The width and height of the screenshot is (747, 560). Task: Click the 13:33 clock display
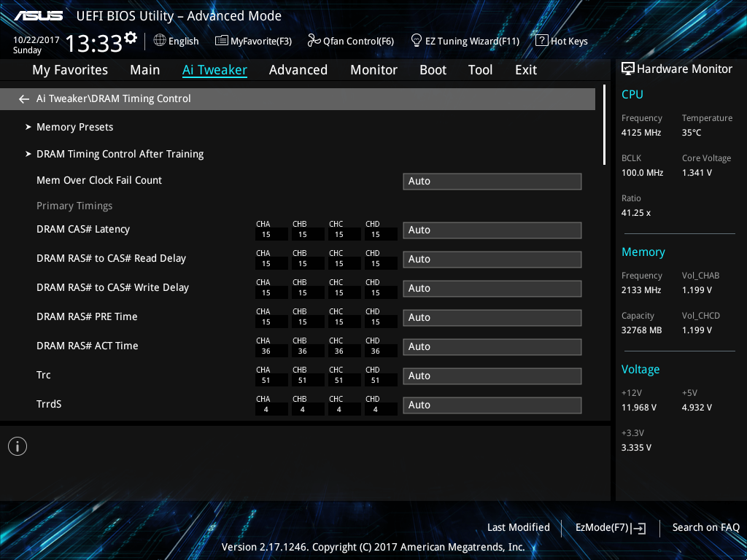pos(94,44)
